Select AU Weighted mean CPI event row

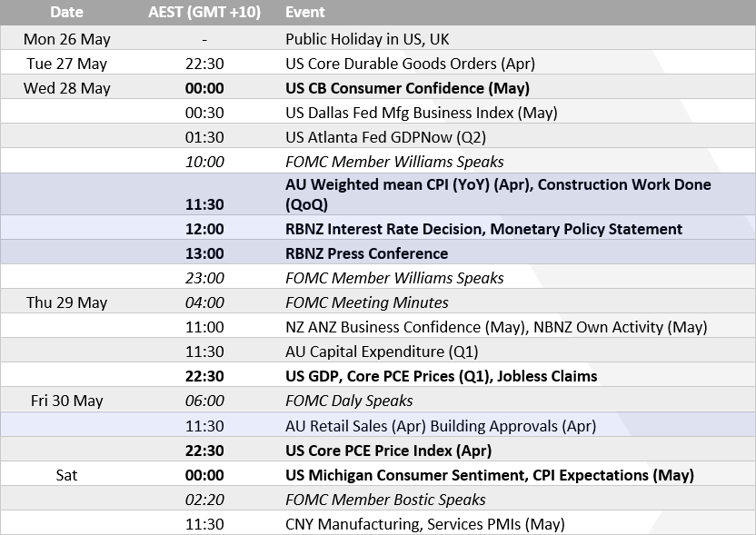(498, 194)
